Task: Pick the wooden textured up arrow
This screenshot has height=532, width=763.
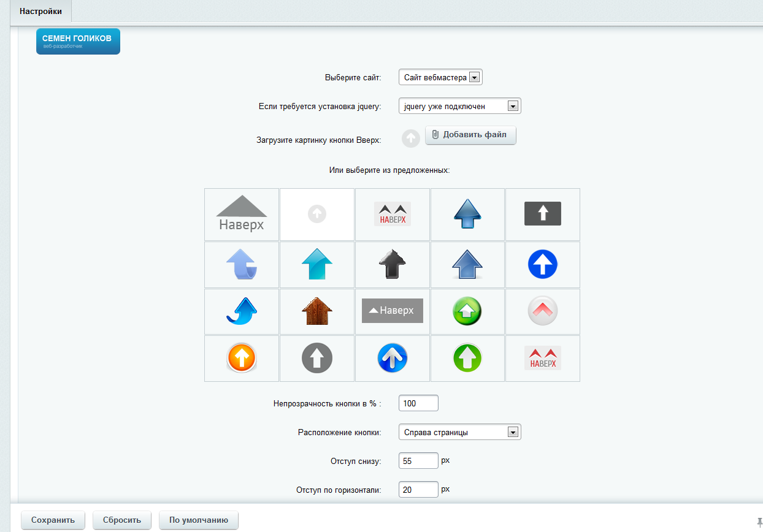Action: [x=316, y=311]
